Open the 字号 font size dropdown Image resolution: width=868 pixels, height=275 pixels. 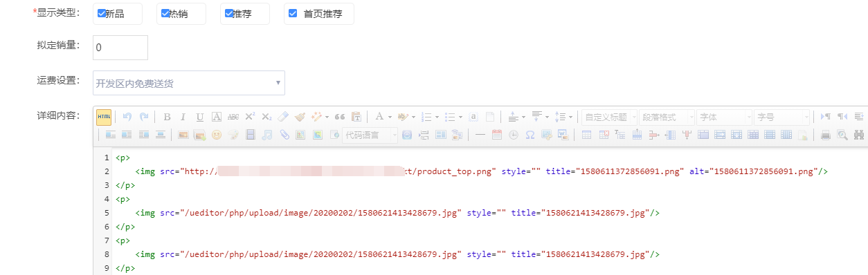pyautogui.click(x=782, y=117)
